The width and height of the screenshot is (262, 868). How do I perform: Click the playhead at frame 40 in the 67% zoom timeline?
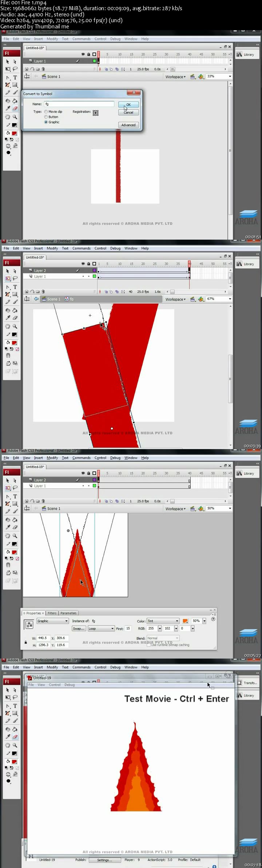tap(189, 263)
